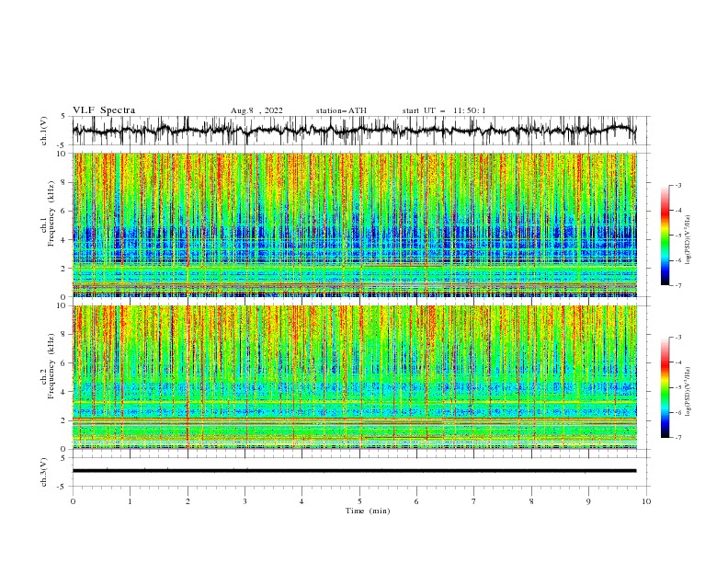This screenshot has width=728, height=563.
Task: Click the '10' tick on the time axis
Action: (646, 501)
